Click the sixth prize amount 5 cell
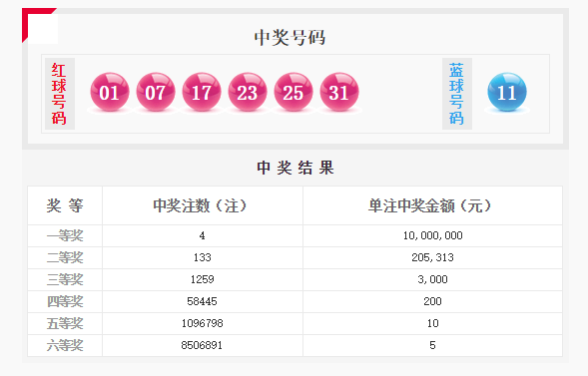The image size is (588, 376). click(432, 345)
